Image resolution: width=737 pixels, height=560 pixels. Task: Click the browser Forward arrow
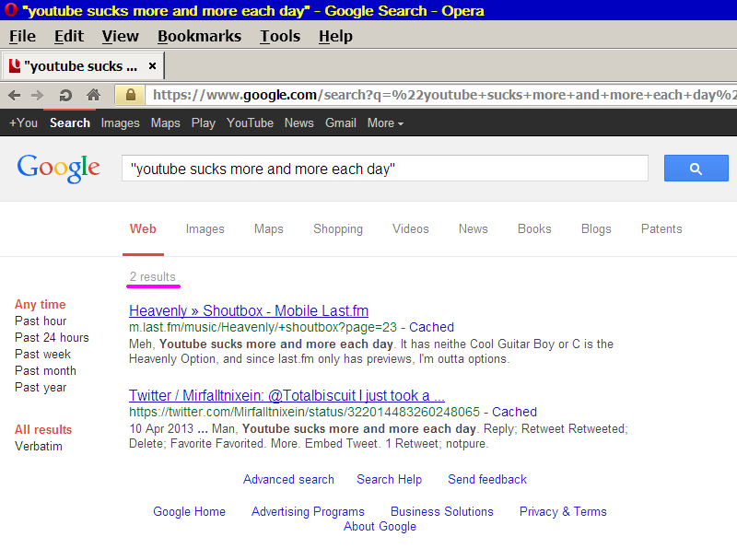(x=37, y=96)
